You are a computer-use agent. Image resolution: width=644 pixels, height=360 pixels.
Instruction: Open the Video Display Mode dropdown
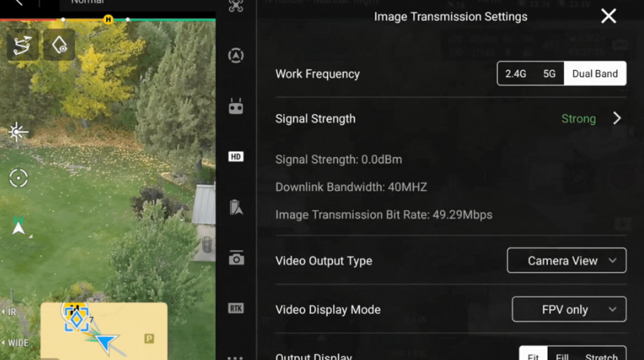(x=569, y=309)
